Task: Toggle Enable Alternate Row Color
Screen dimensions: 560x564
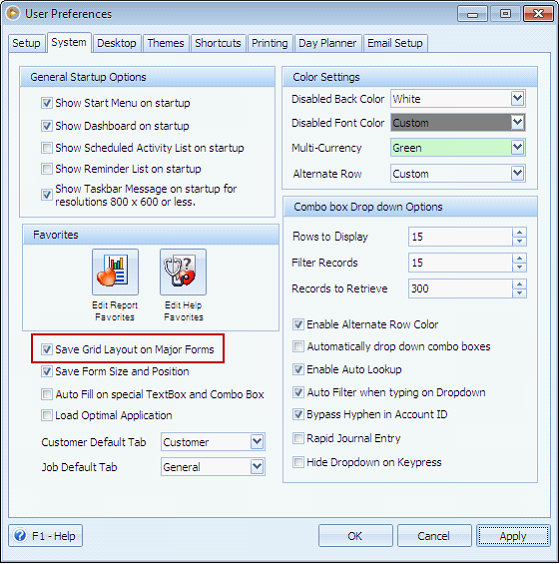Action: (298, 324)
